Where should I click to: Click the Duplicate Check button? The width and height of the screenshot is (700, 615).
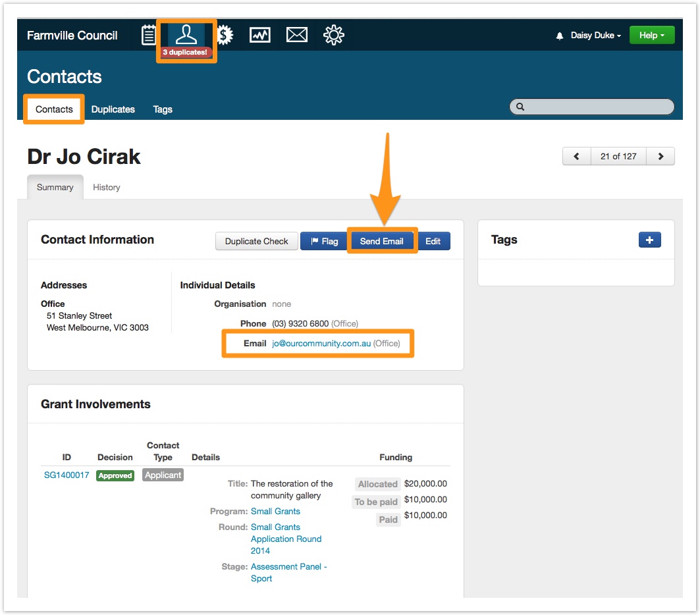point(256,242)
